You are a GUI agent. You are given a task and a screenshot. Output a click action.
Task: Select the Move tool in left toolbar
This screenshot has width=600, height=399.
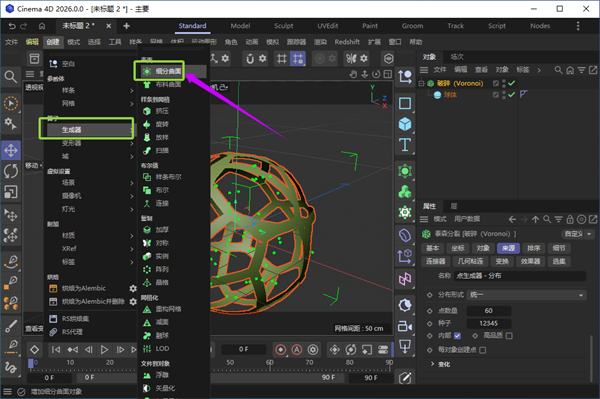click(x=11, y=150)
